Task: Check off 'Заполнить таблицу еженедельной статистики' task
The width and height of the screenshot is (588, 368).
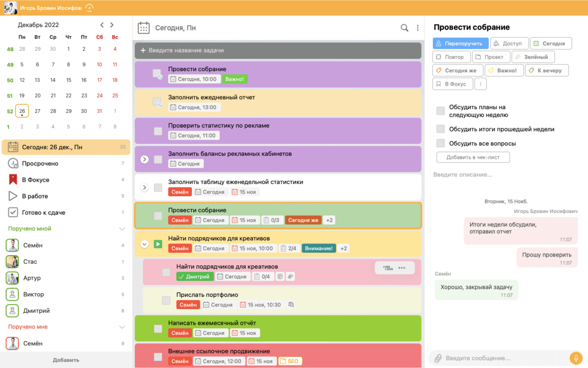Action: click(x=158, y=188)
